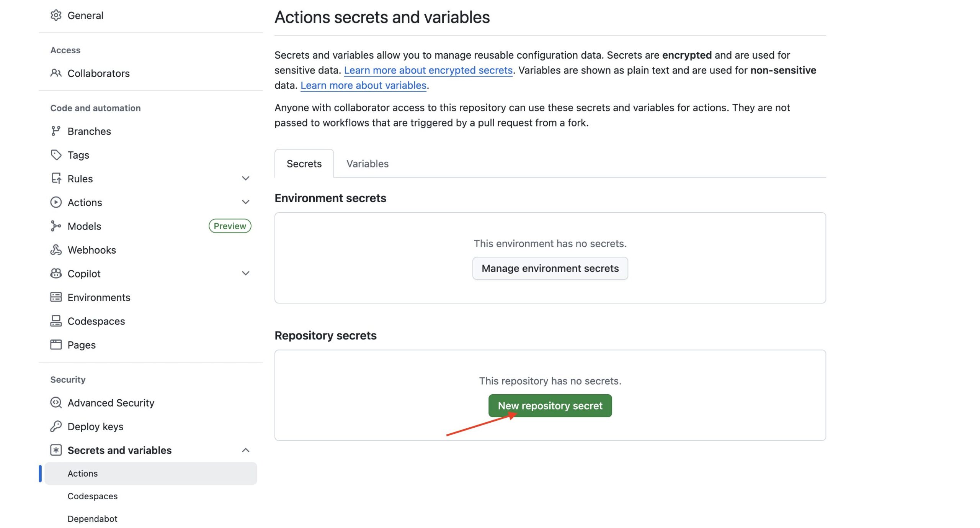Viewport: 980px width, 528px height.
Task: Click the Codespaces icon under Code and automation
Action: [x=56, y=321]
